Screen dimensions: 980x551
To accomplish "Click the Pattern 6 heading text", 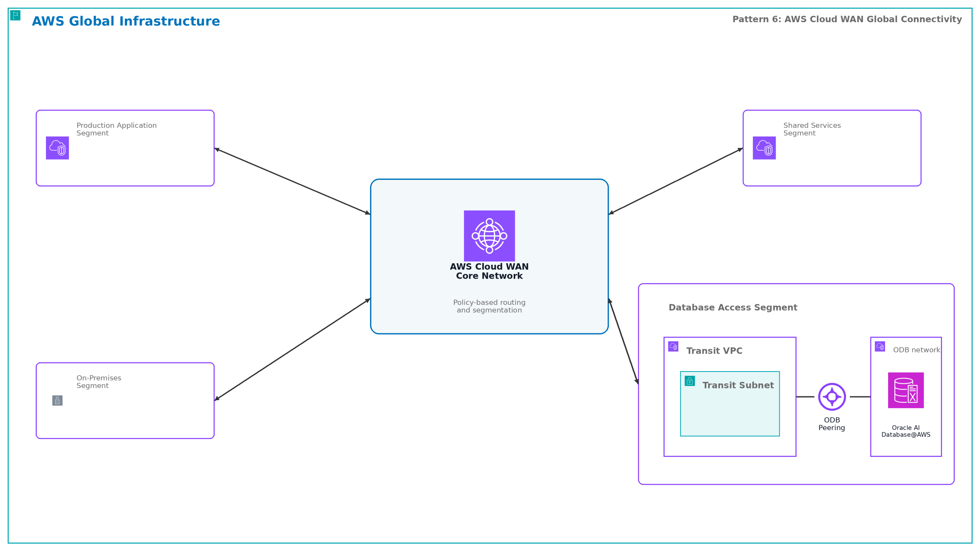I will point(847,19).
